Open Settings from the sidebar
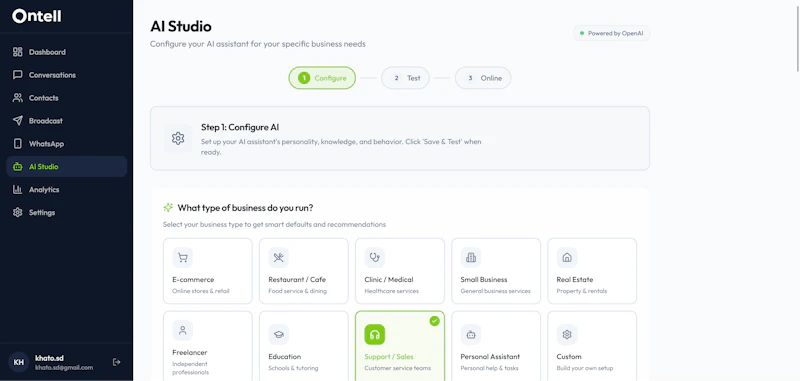The width and height of the screenshot is (800, 381). 66,213
